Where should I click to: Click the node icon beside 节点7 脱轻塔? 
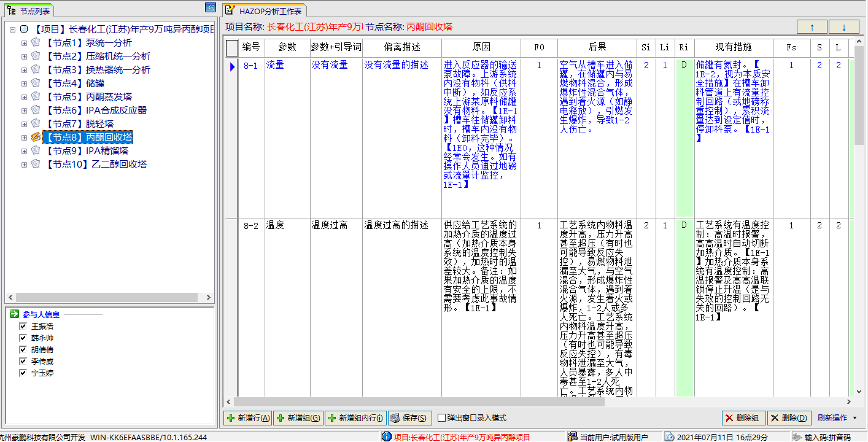36,124
